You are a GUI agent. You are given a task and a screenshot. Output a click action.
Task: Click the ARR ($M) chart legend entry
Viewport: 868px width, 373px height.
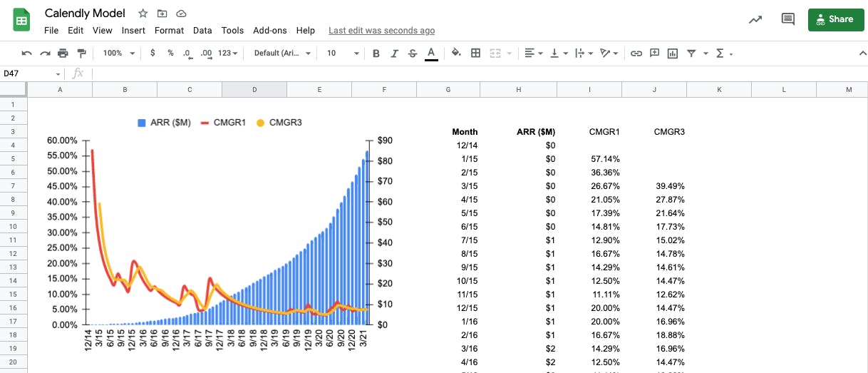tap(165, 123)
